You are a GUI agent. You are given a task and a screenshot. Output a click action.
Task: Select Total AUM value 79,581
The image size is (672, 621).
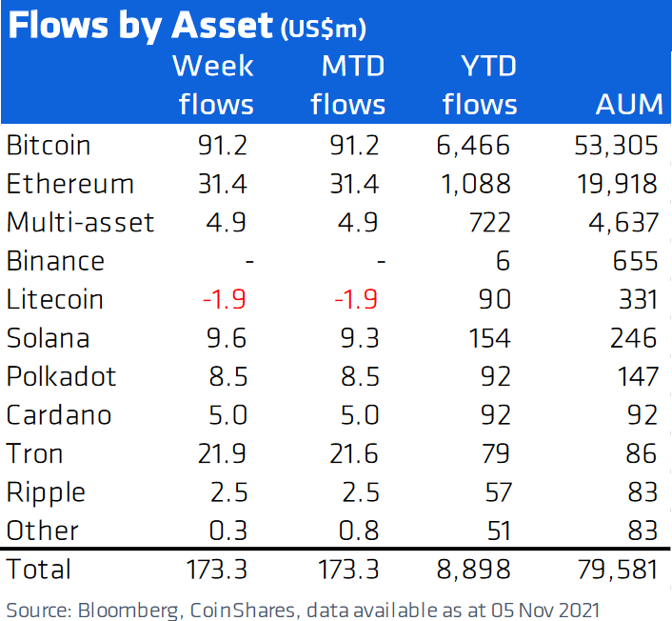(x=618, y=570)
